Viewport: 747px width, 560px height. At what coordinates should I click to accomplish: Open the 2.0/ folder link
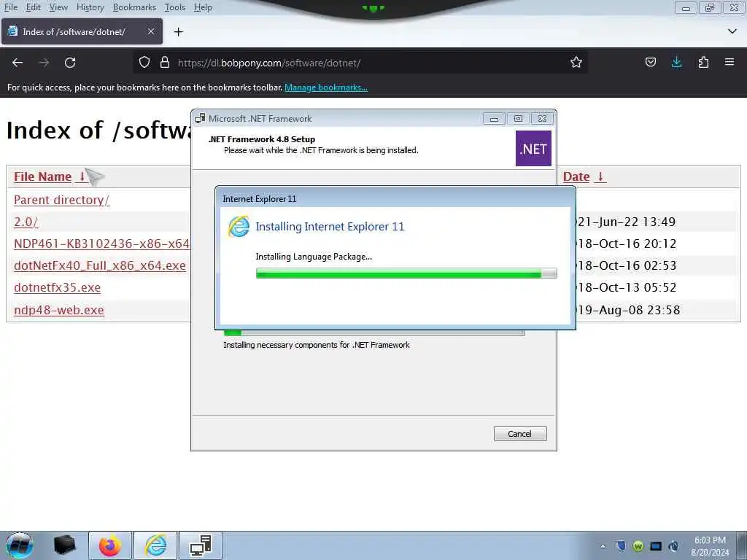point(26,222)
